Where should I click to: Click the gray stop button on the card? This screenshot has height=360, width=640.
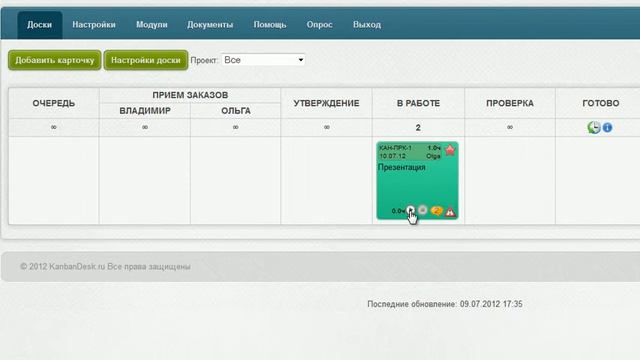coord(423,210)
